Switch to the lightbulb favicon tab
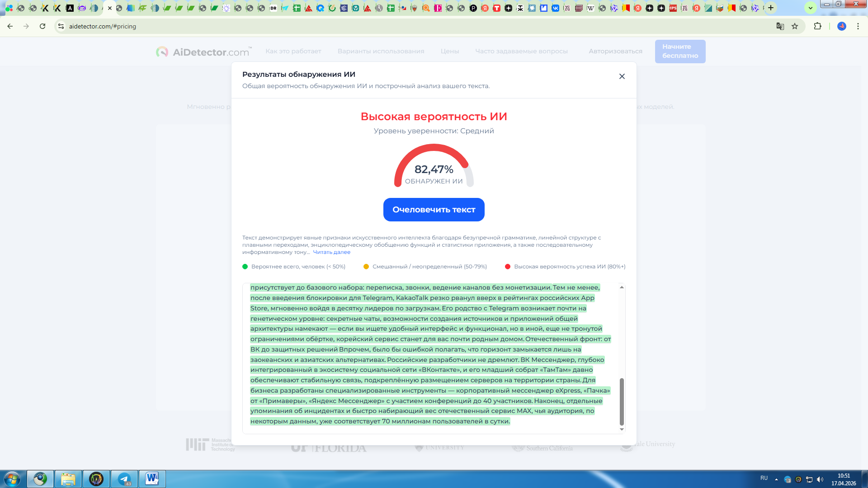This screenshot has width=868, height=488. [x=226, y=8]
